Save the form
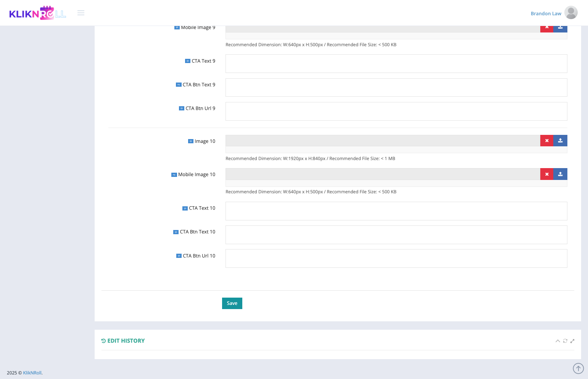588x379 pixels. (x=232, y=303)
